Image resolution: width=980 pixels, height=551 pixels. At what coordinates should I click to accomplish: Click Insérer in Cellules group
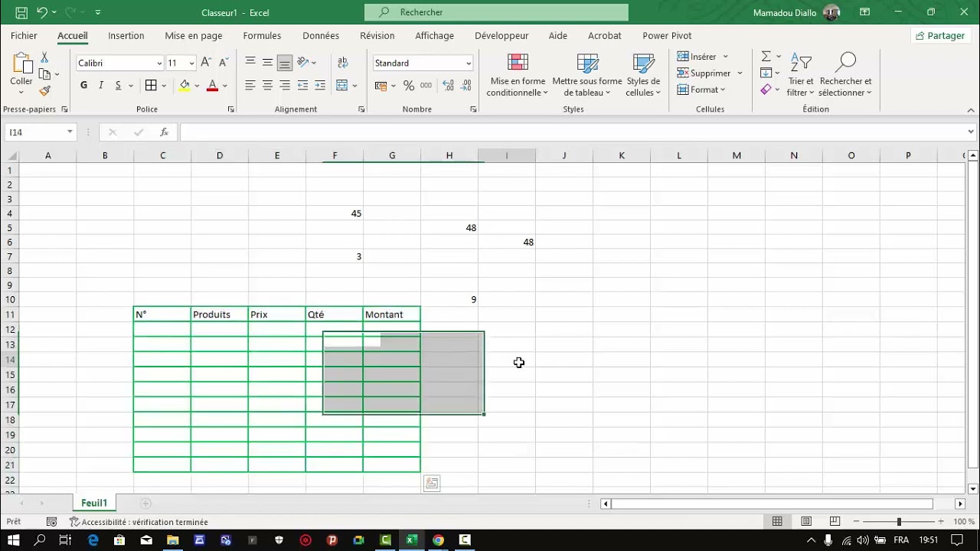click(x=702, y=57)
